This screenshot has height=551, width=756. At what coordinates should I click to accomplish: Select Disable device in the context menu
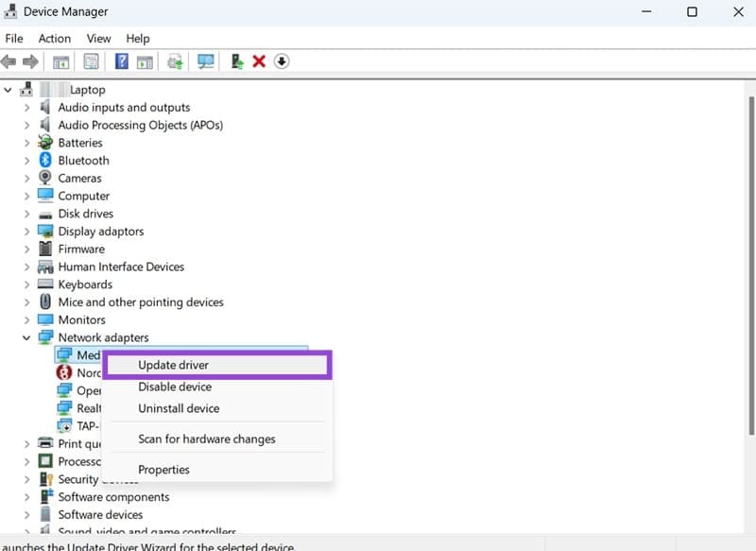(174, 387)
